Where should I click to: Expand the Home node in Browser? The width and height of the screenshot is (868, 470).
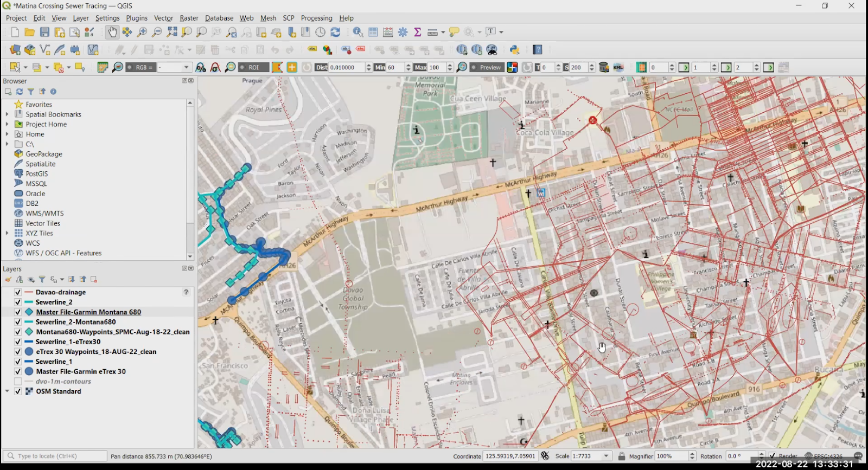tap(7, 134)
